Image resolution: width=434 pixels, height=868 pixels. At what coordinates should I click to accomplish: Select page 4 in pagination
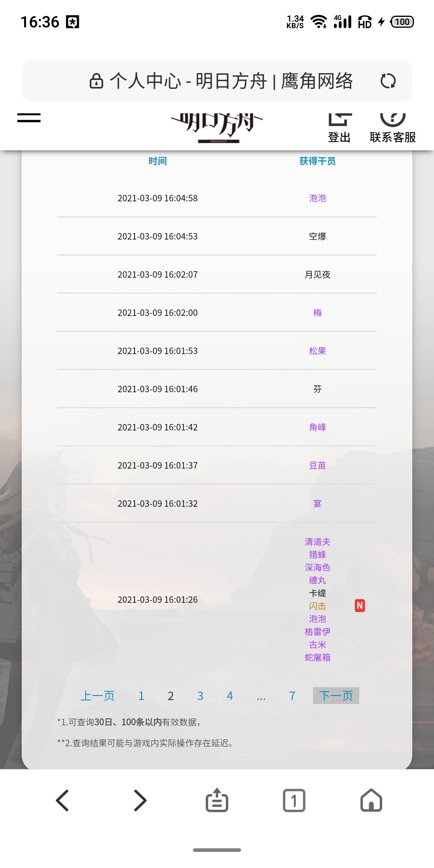tap(230, 696)
